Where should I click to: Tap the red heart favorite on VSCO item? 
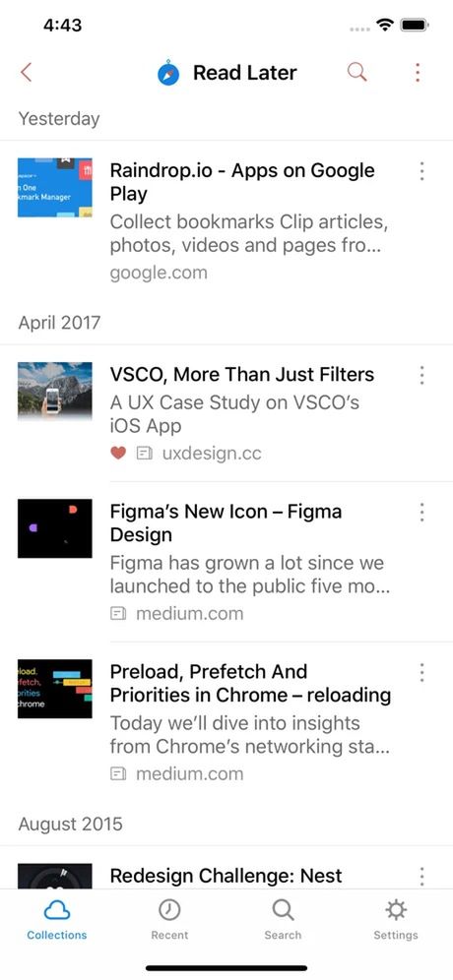tap(118, 454)
